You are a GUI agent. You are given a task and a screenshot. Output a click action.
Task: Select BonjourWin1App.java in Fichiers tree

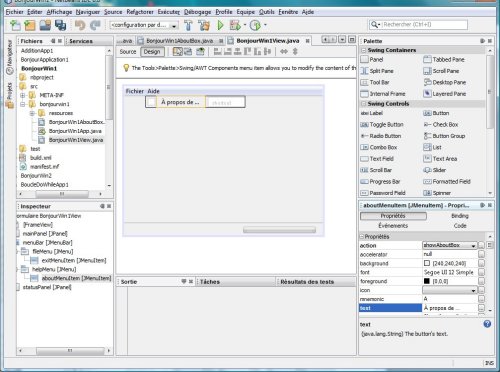[75, 131]
